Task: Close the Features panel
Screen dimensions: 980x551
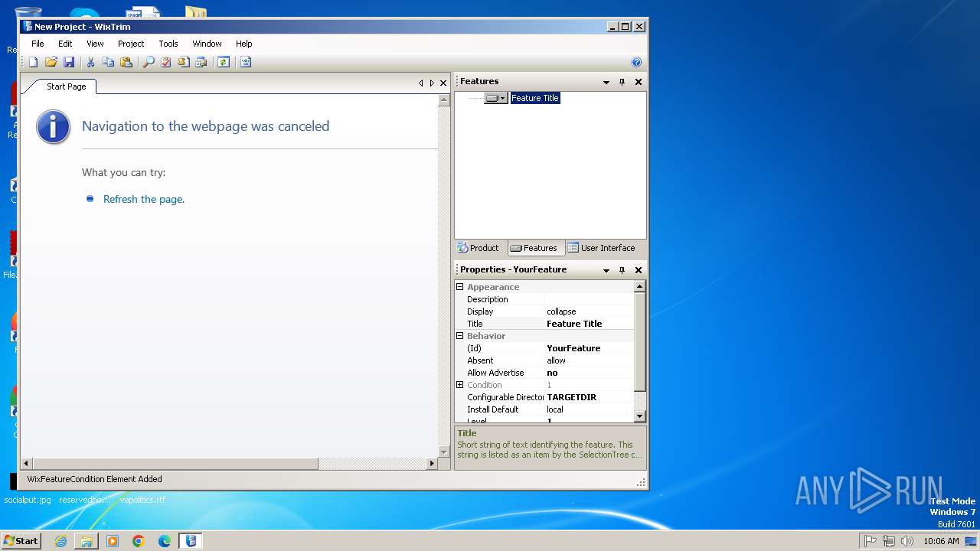Action: click(x=639, y=82)
